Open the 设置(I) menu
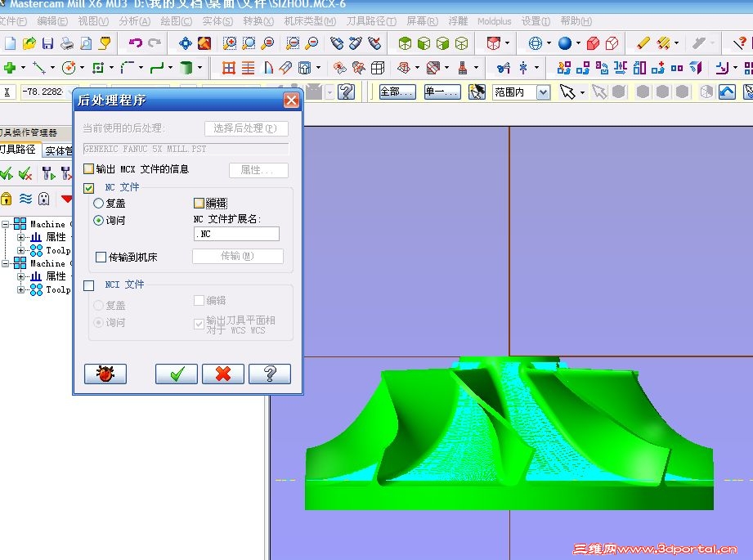The height and width of the screenshot is (560, 753). (536, 21)
